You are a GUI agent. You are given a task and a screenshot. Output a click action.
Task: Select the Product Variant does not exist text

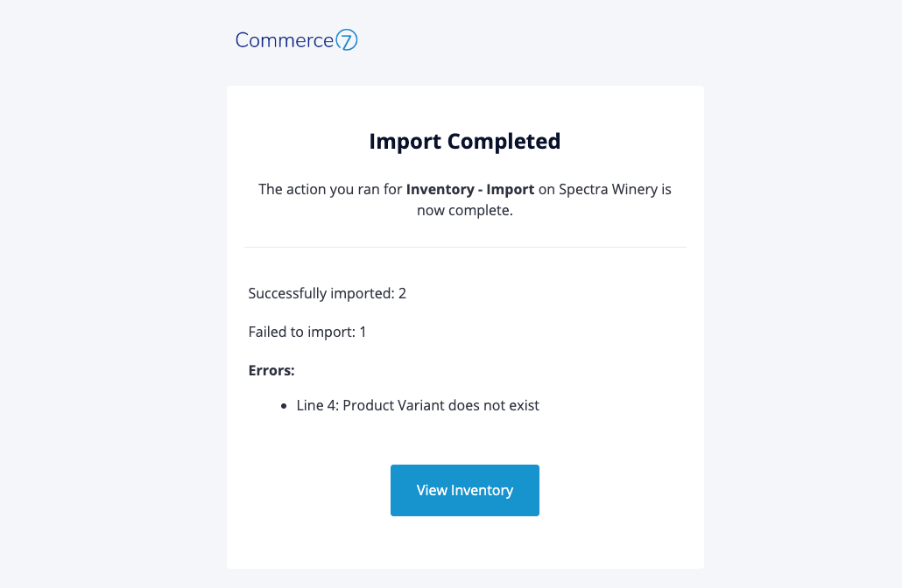click(441, 405)
